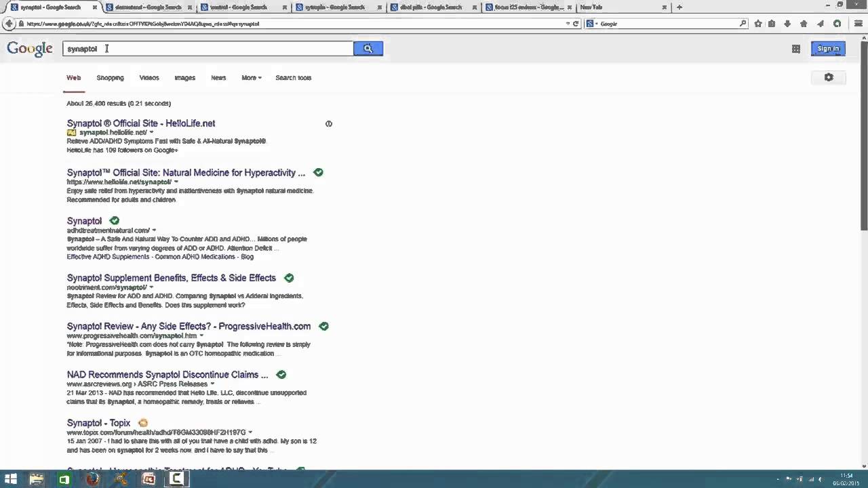
Task: Click the green check badge beside ProgressiveHealth result
Action: click(x=323, y=327)
